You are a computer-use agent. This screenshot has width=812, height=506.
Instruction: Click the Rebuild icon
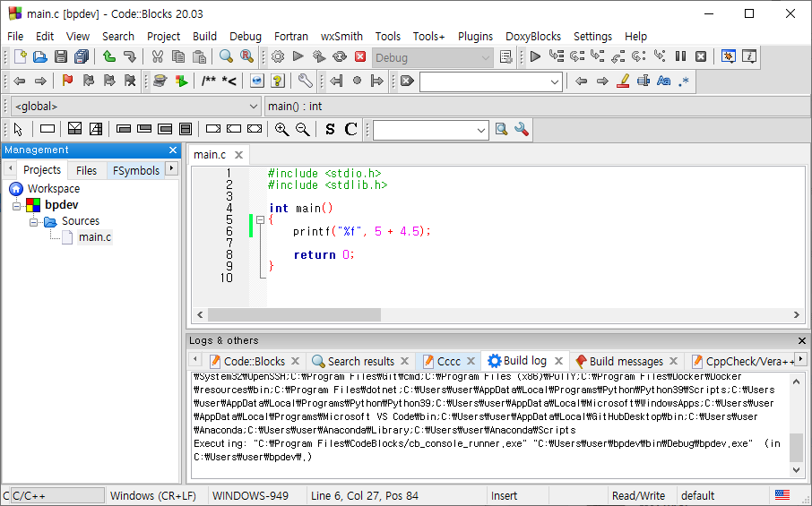pos(340,56)
